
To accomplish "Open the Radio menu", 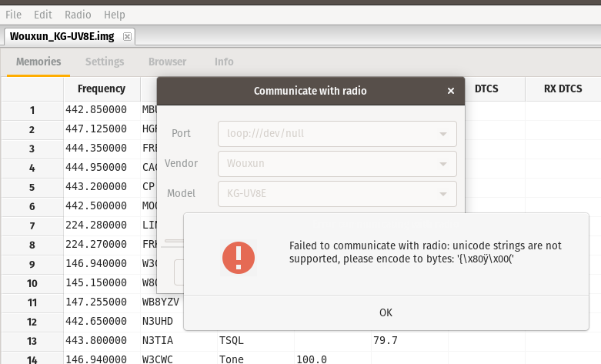I will pyautogui.click(x=78, y=15).
